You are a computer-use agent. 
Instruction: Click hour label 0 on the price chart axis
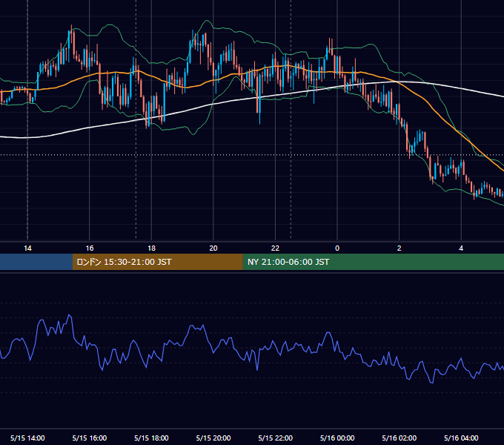pos(337,248)
